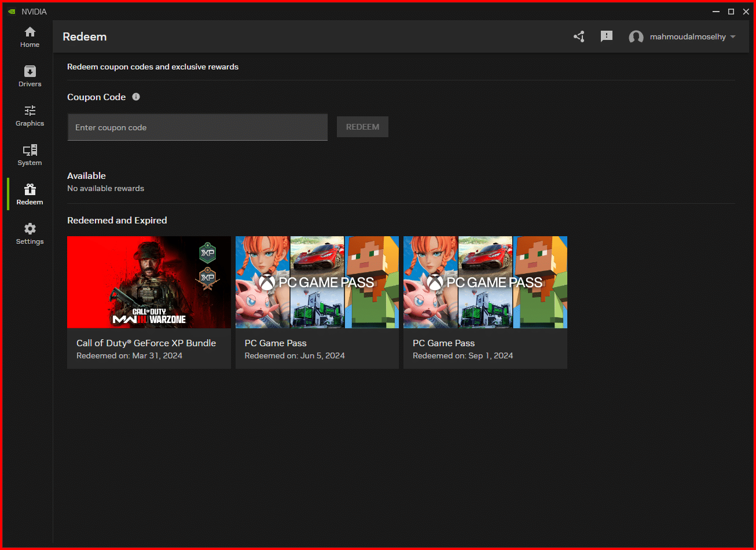Click the REDEEM button
This screenshot has height=550, width=756.
[362, 127]
